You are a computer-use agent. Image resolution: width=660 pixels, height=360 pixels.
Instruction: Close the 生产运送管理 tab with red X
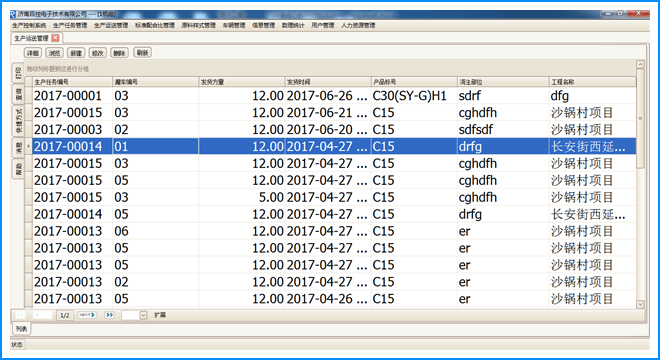pyautogui.click(x=55, y=38)
